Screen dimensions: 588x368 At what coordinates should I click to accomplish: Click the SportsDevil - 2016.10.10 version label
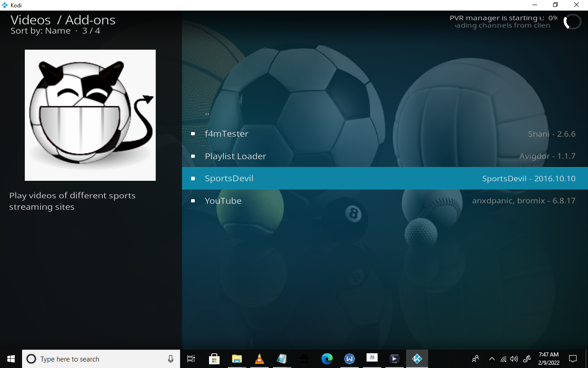529,178
